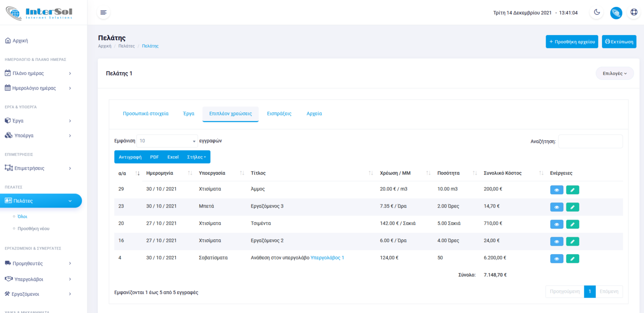Image resolution: width=644 pixels, height=313 pixels.
Task: Click the InterSol logo
Action: pyautogui.click(x=39, y=12)
